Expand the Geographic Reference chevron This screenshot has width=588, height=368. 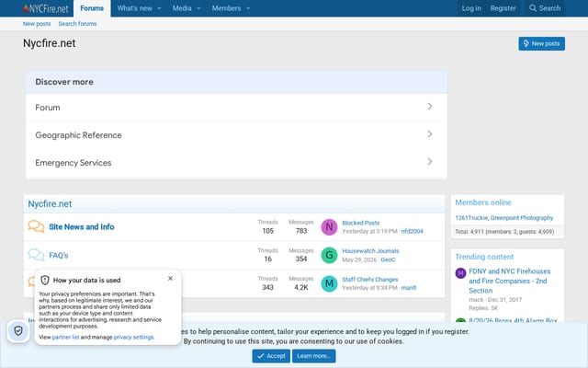click(430, 134)
